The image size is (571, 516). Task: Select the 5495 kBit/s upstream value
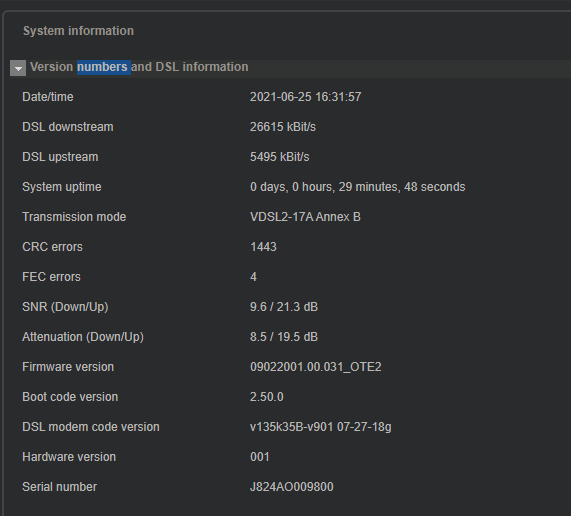coord(279,157)
